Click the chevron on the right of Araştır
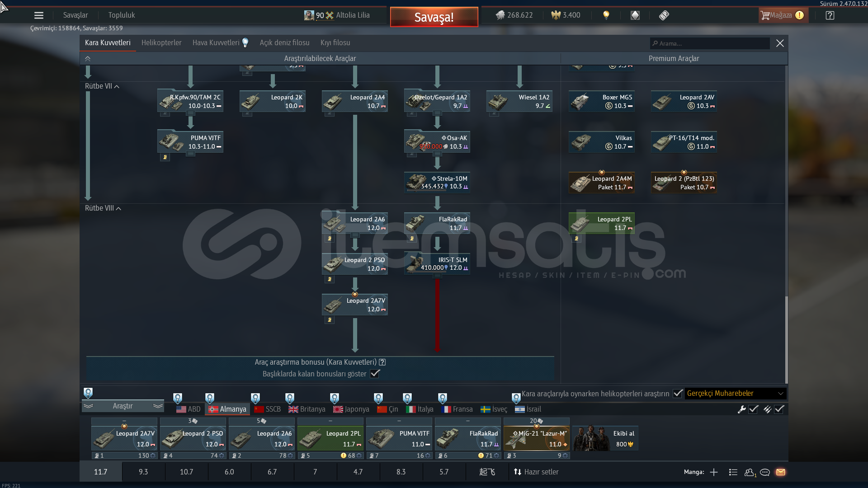The width and height of the screenshot is (868, 488). 158,406
